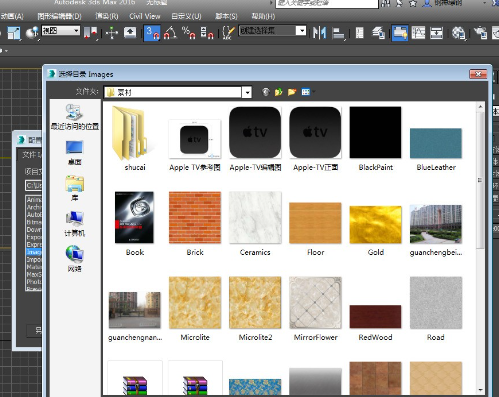
Task: Open the 计算机 computer shortcut
Action: 75,224
